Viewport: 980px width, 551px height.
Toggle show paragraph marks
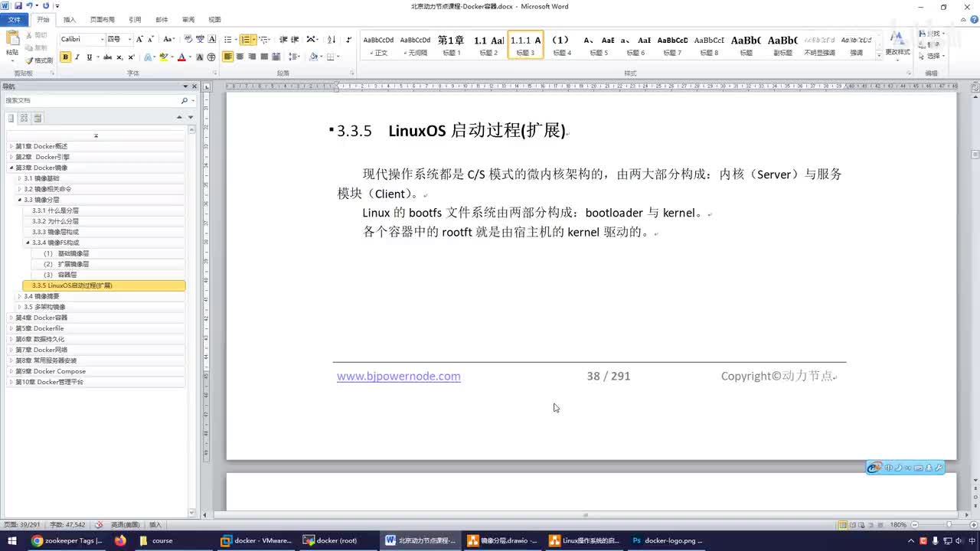point(349,39)
